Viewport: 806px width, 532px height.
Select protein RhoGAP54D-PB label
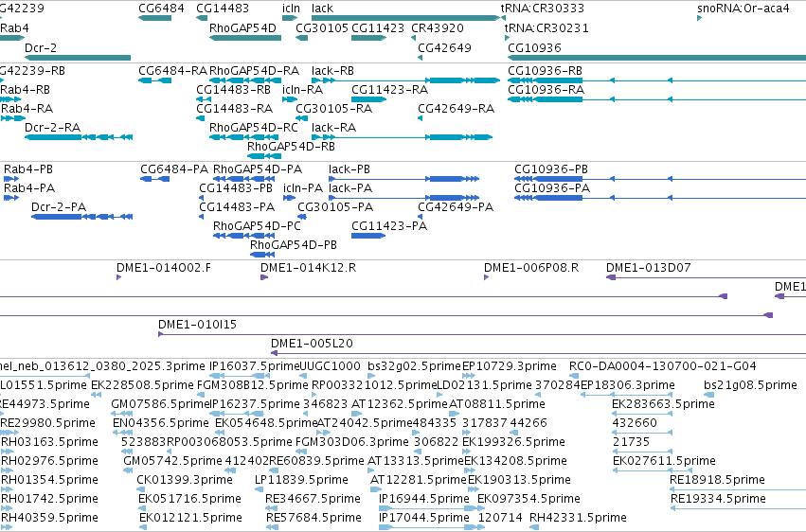294,245
